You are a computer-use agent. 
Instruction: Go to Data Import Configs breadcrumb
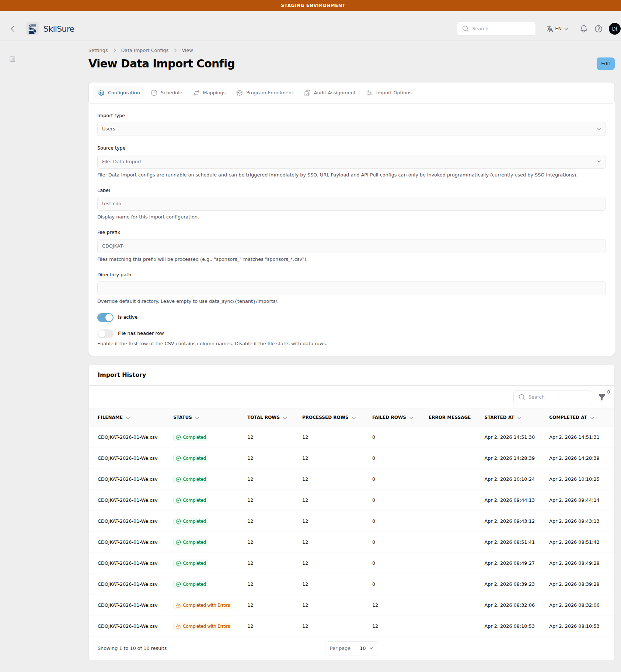(x=145, y=50)
